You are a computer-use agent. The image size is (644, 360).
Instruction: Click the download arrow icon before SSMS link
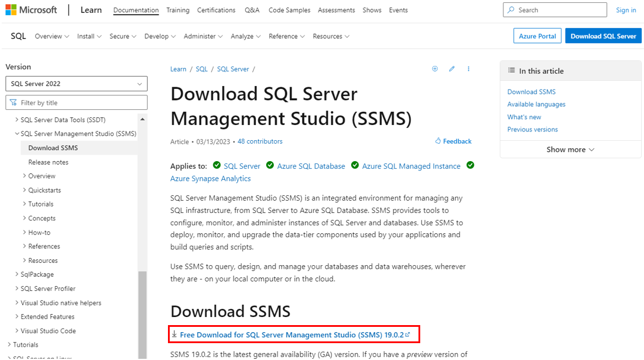pyautogui.click(x=174, y=334)
